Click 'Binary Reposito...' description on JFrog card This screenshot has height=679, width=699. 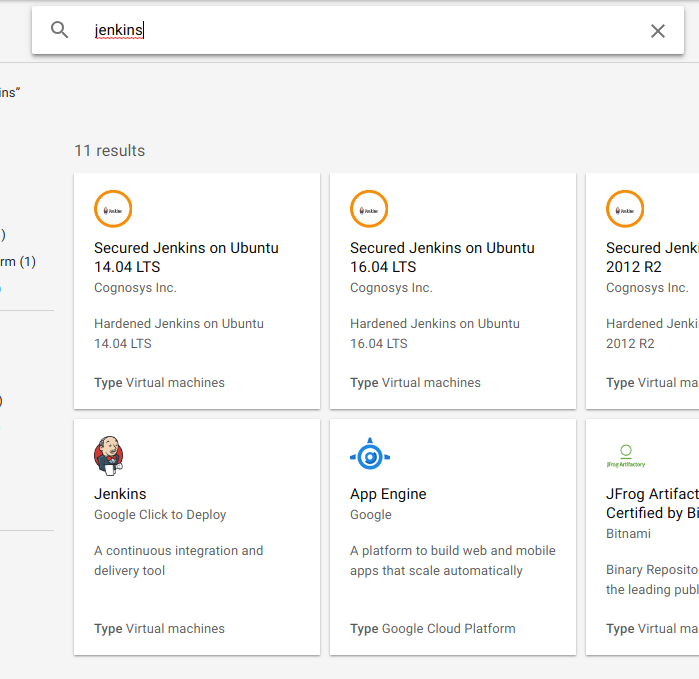coord(652,580)
